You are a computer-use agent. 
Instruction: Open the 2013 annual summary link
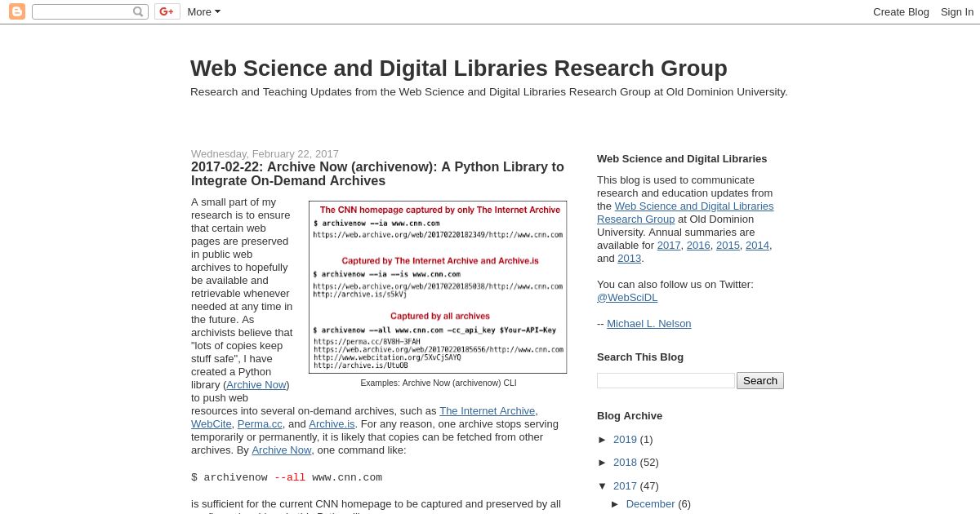pyautogui.click(x=629, y=259)
